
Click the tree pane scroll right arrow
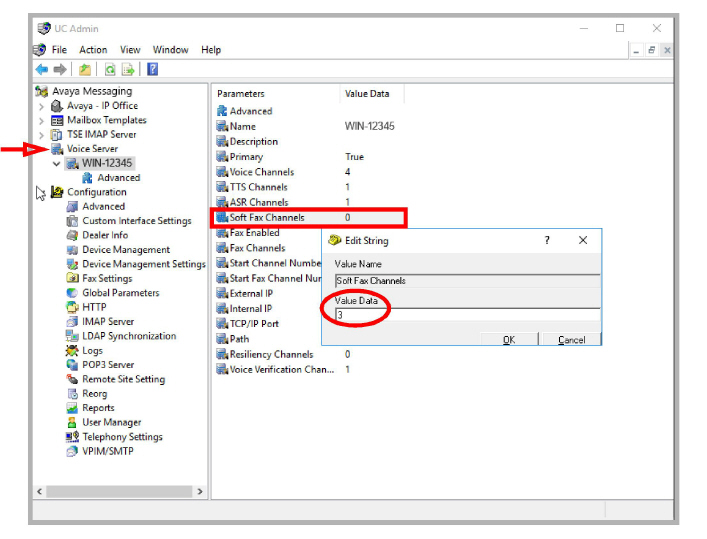[x=200, y=492]
